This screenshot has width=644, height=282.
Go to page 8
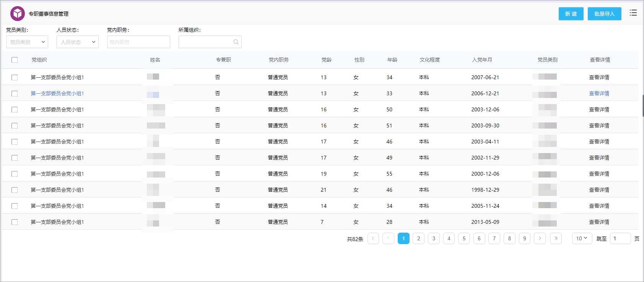click(509, 238)
